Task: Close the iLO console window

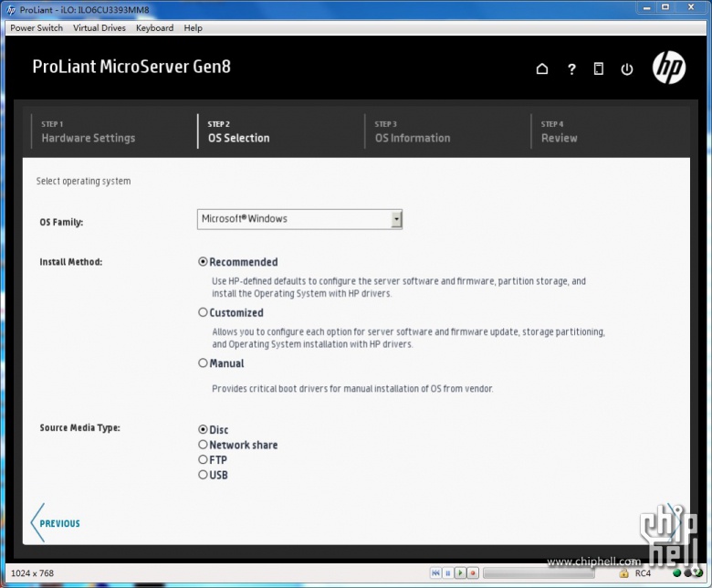Action: click(691, 7)
